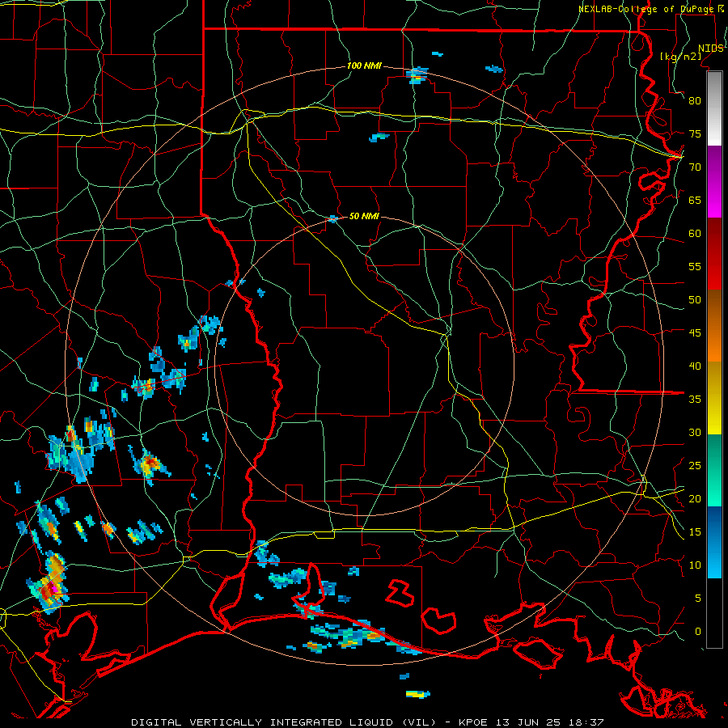Pick the magenta-purple segment of the color scale

(x=714, y=182)
